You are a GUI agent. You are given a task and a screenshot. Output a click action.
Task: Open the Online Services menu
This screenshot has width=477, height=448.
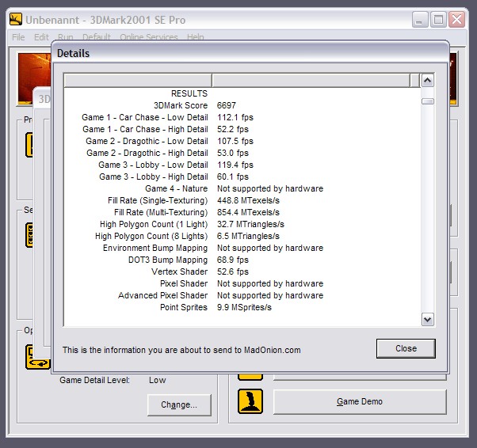point(149,37)
